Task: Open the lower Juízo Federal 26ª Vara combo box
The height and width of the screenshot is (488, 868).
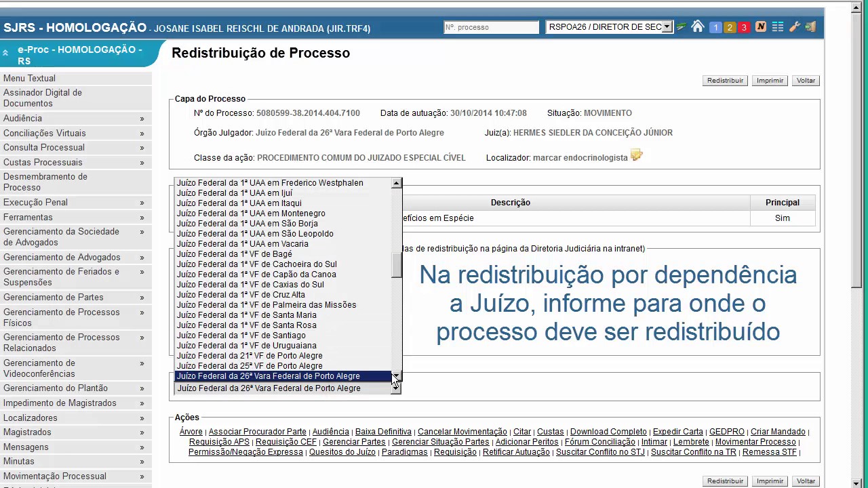Action: 288,388
